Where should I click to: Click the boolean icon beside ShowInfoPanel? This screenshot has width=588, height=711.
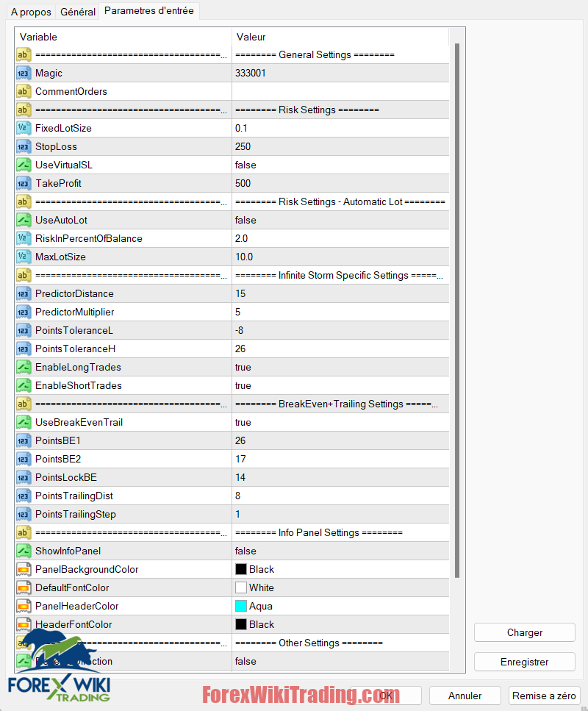coord(24,551)
